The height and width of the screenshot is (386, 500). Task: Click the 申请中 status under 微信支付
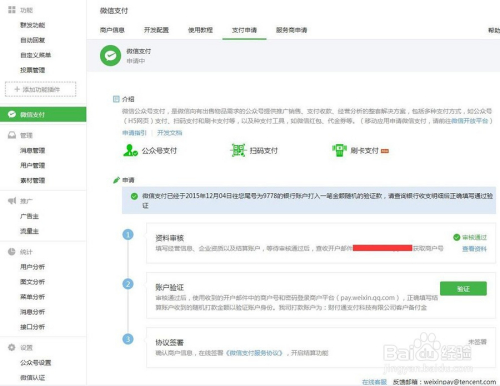(x=136, y=61)
